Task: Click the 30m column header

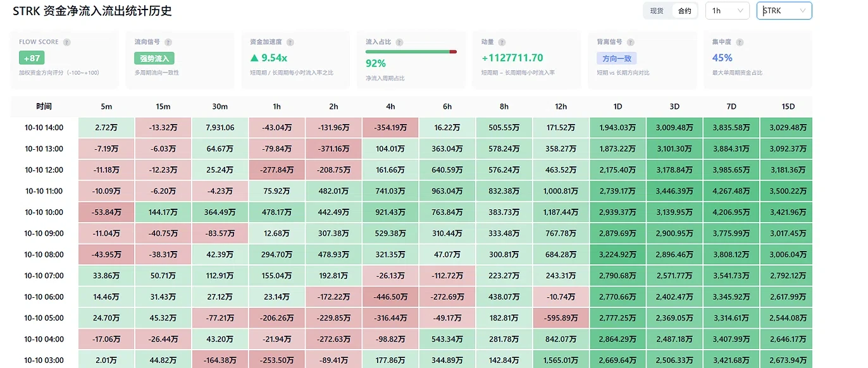Action: (220, 106)
